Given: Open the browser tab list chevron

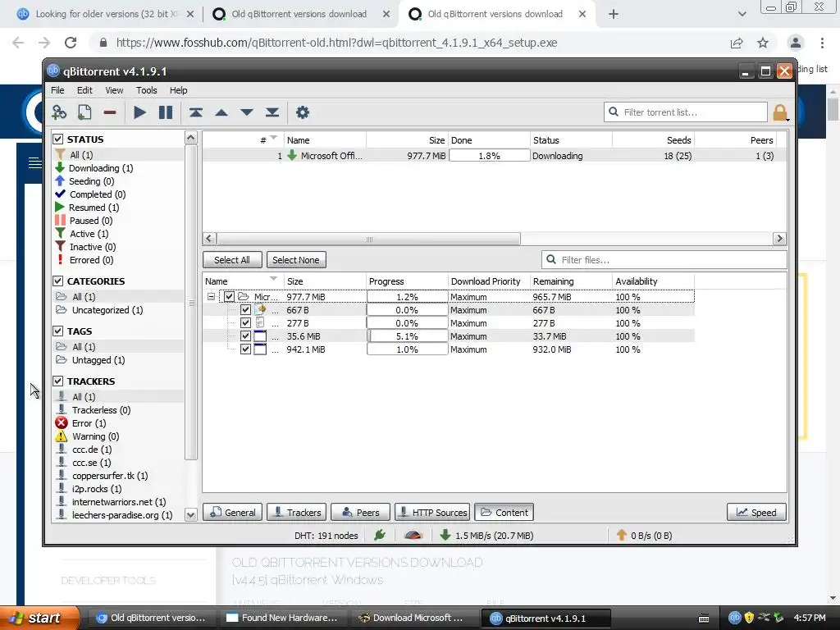Looking at the screenshot, I should pyautogui.click(x=742, y=14).
